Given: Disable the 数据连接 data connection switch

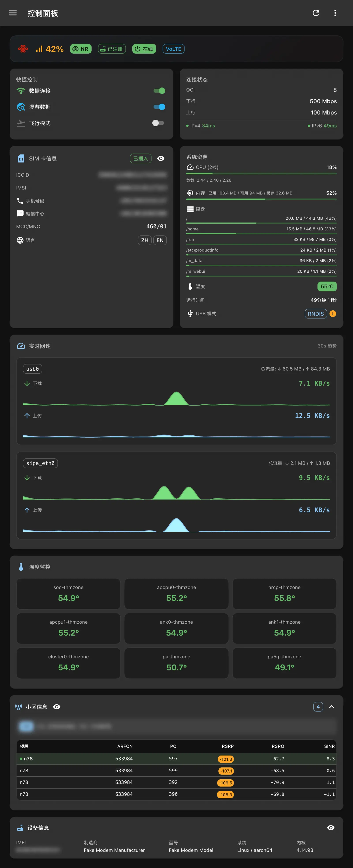Looking at the screenshot, I should 159,91.
